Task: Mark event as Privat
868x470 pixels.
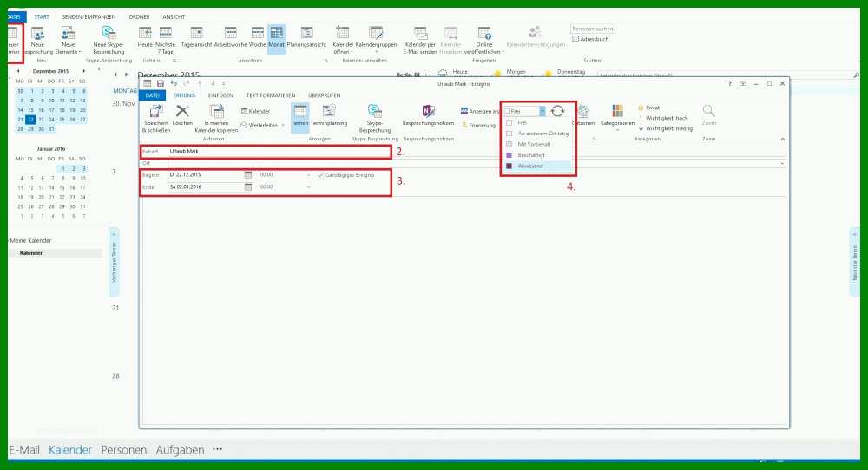Action: pyautogui.click(x=648, y=108)
